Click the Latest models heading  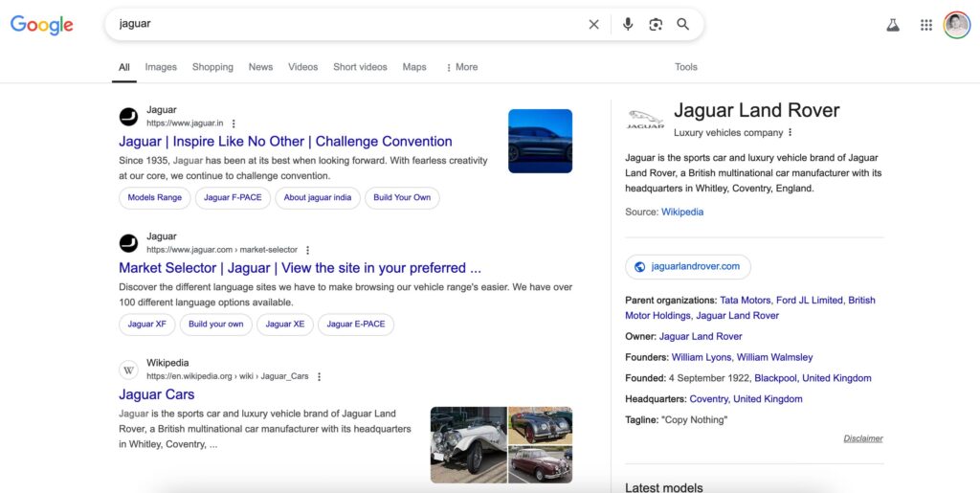click(x=664, y=487)
